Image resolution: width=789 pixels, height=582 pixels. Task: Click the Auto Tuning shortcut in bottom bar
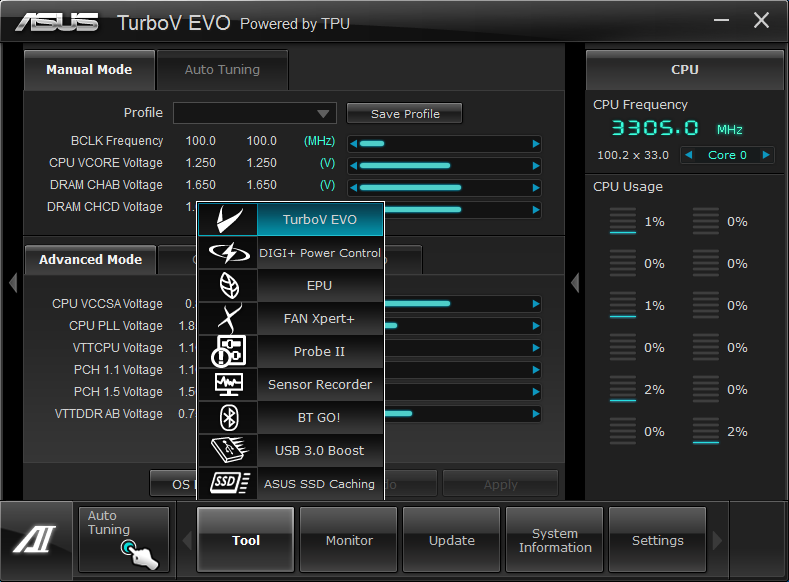click(124, 540)
